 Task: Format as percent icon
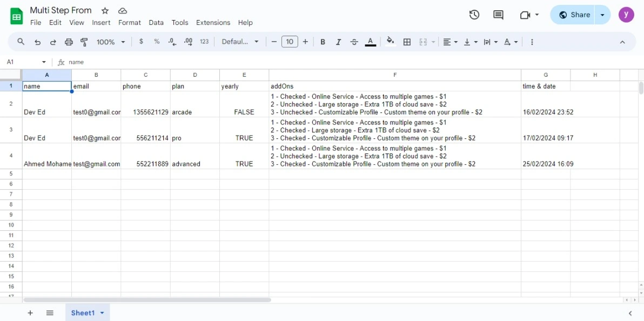click(157, 42)
